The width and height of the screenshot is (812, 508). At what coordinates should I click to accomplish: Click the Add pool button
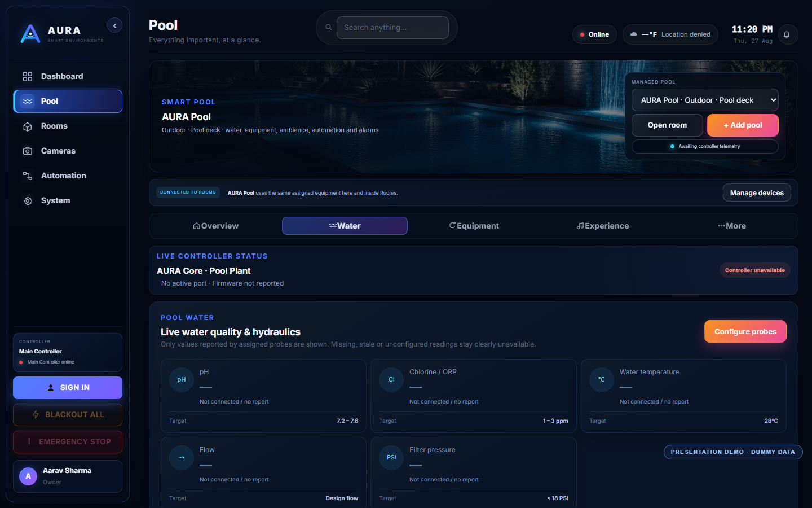(x=743, y=125)
